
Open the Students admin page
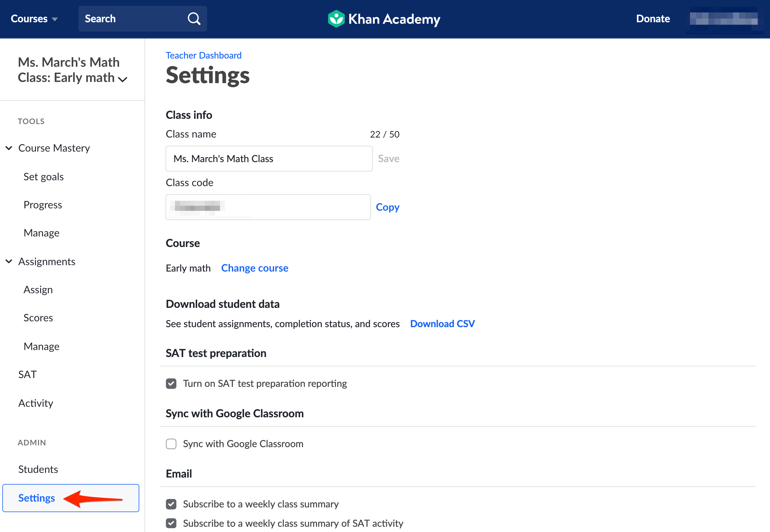tap(38, 469)
